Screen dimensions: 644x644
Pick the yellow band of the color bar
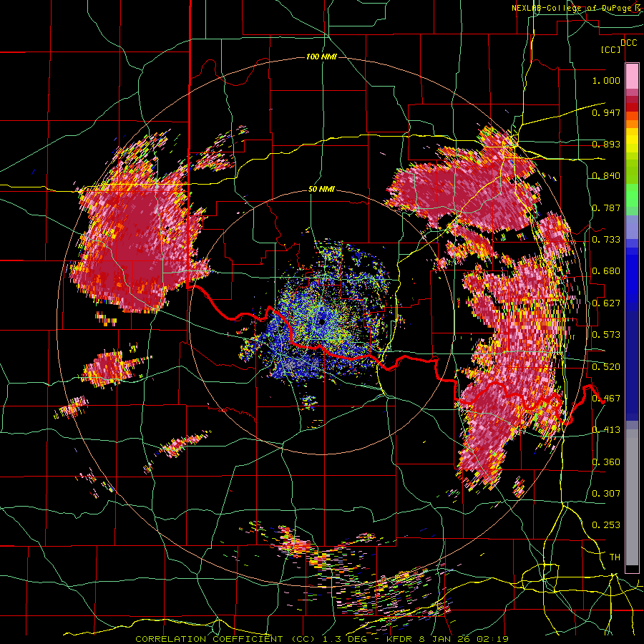[632, 140]
